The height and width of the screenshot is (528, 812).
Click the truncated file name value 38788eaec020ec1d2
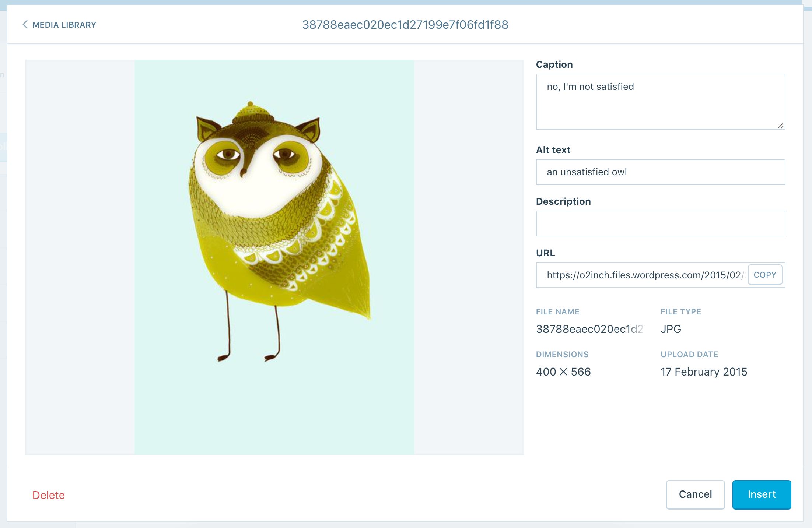point(589,329)
